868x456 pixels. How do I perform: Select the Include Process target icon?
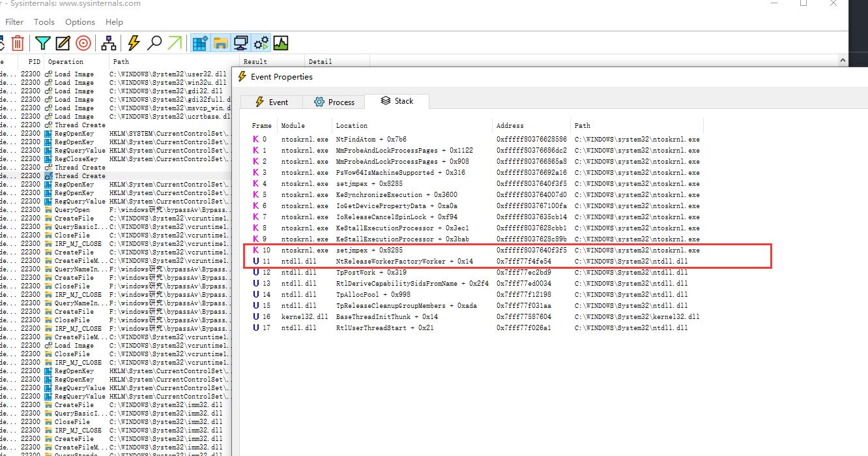pos(83,44)
